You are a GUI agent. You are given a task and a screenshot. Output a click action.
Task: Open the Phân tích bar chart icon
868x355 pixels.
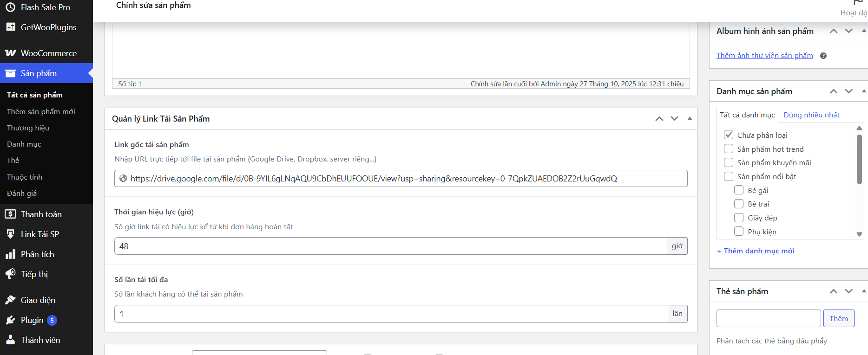tap(10, 254)
